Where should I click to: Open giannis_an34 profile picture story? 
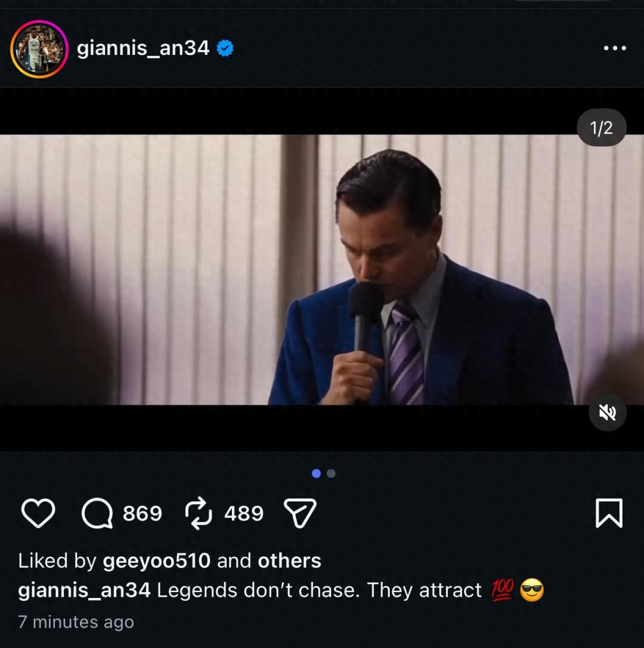pos(39,49)
